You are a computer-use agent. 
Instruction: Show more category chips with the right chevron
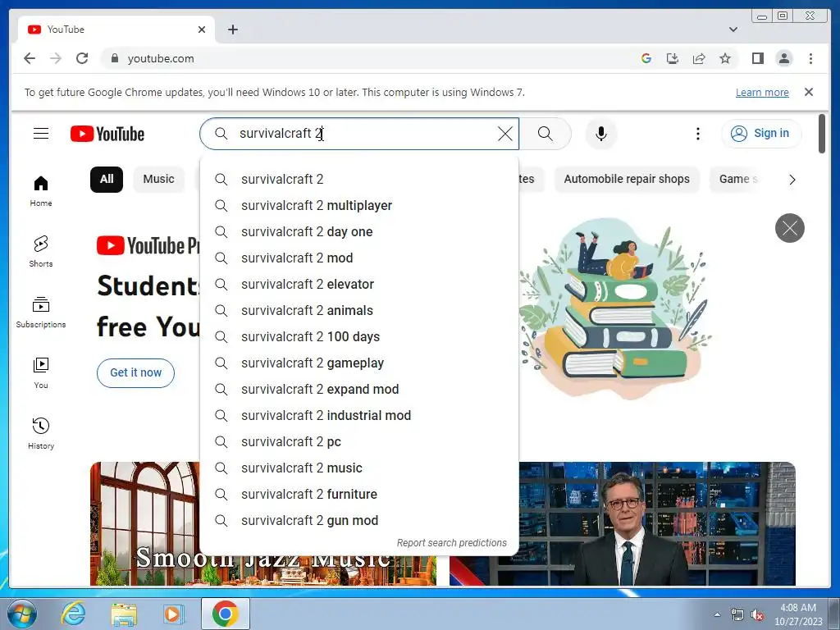(792, 180)
